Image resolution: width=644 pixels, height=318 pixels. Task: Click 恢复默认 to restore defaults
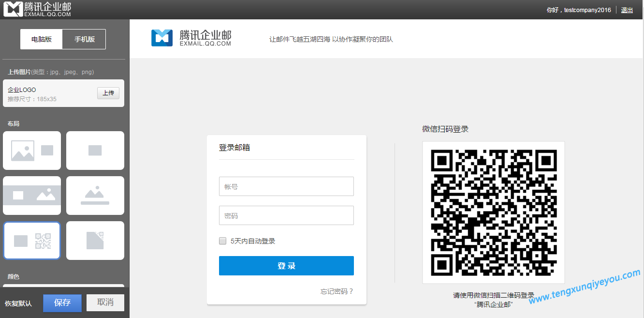[18, 303]
